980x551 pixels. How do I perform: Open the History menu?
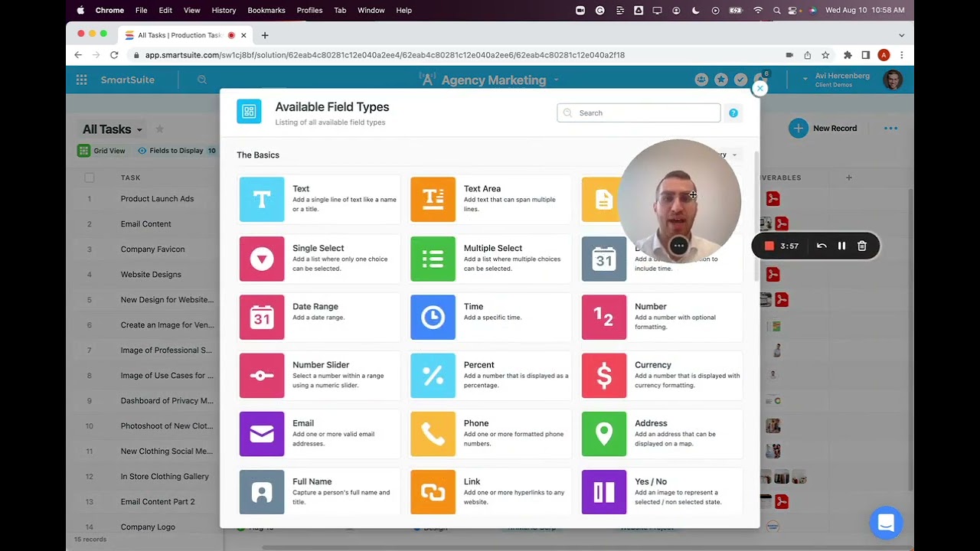224,10
